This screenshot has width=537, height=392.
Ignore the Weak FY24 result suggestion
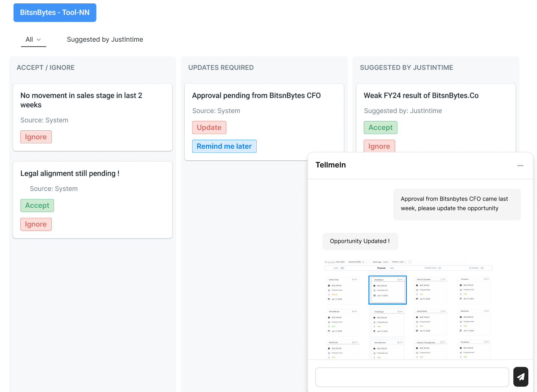pos(379,146)
